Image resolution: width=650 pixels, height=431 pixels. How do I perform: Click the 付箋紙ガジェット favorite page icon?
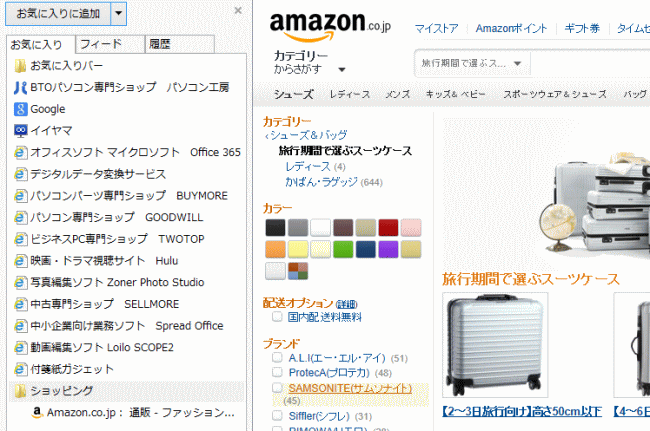click(x=20, y=369)
